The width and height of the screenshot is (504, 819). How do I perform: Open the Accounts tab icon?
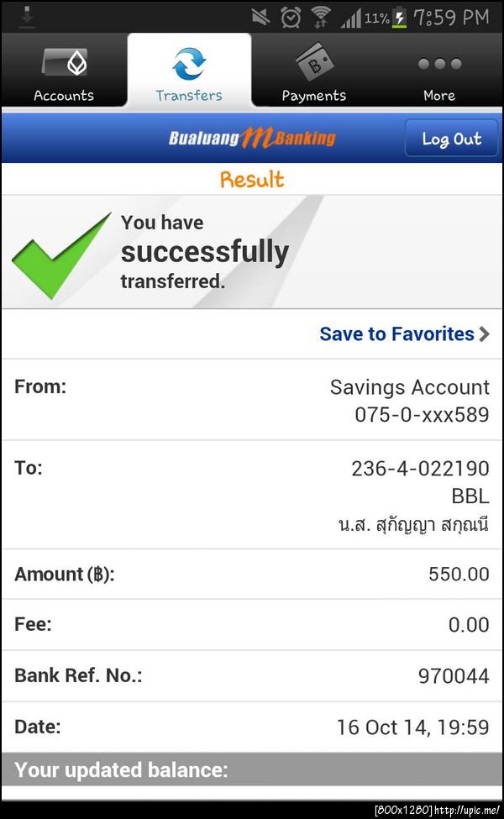(64, 63)
